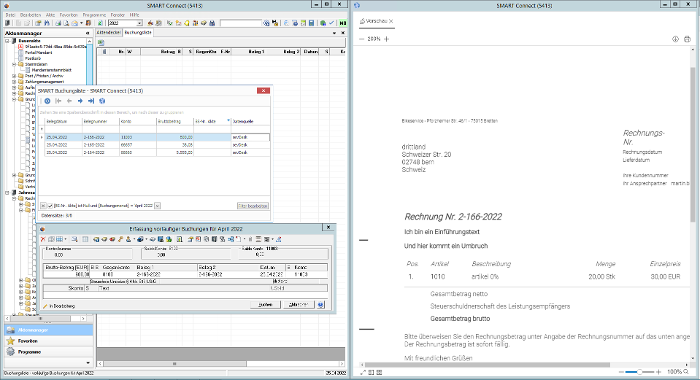Screen dimensions: 700x380
Task: Click the bottom zoom-out minus in preview
Action: (621, 372)
